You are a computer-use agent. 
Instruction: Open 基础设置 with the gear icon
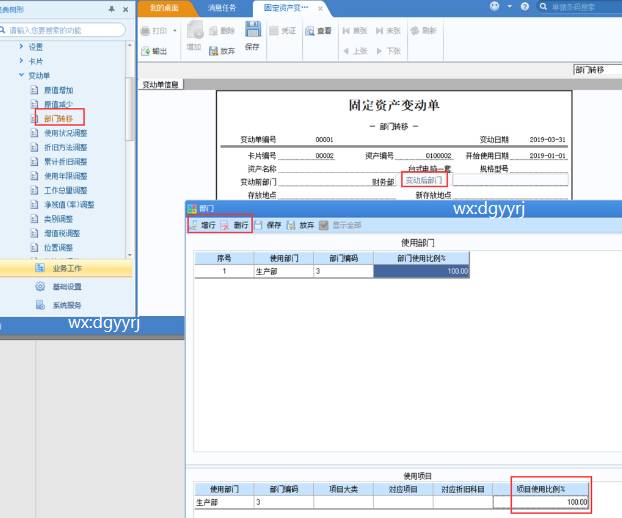click(x=40, y=287)
